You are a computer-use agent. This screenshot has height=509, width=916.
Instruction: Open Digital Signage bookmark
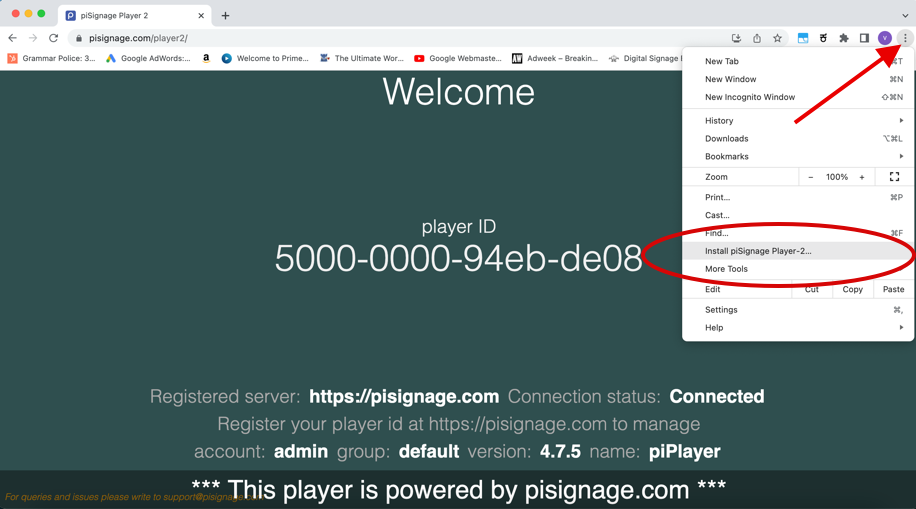coord(645,58)
